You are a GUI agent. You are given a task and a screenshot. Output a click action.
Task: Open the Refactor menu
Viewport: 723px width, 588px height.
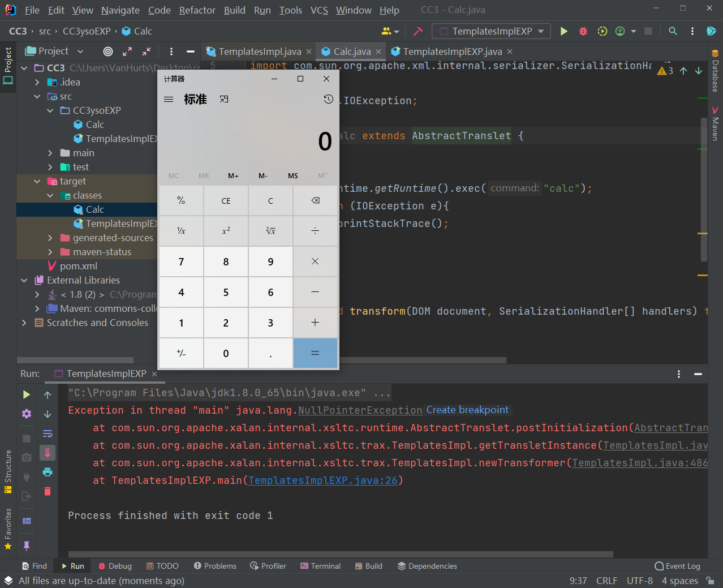(197, 10)
